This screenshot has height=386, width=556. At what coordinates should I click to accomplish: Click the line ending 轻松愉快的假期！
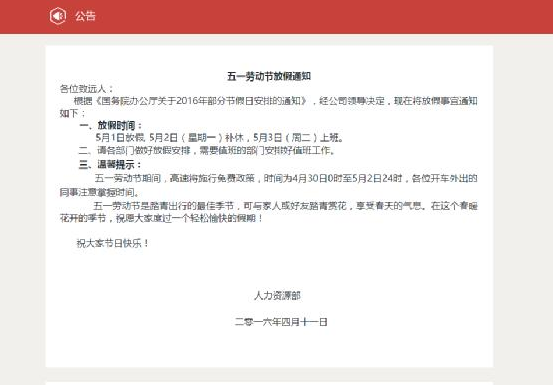pyautogui.click(x=161, y=218)
